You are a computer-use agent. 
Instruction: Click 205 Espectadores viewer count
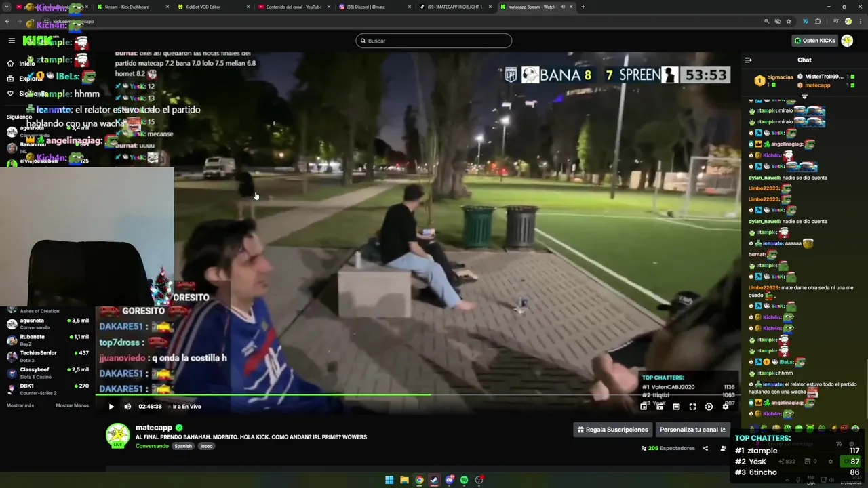pos(668,448)
